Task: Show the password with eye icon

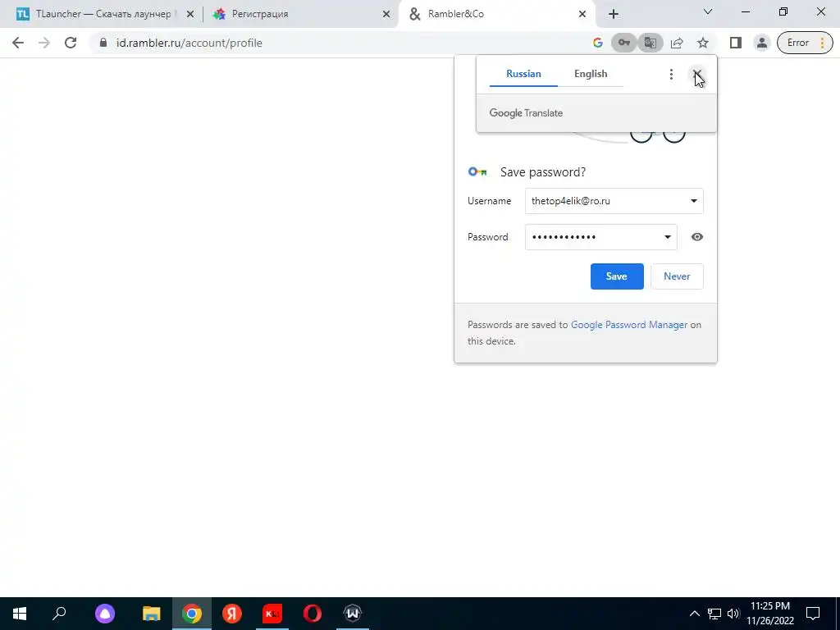Action: click(697, 237)
